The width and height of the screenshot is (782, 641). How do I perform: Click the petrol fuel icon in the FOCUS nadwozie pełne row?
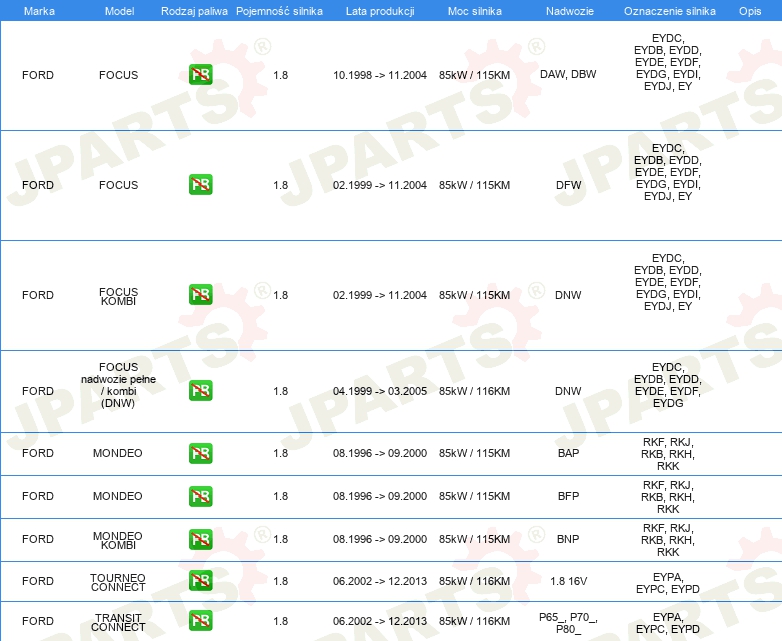coord(200,391)
